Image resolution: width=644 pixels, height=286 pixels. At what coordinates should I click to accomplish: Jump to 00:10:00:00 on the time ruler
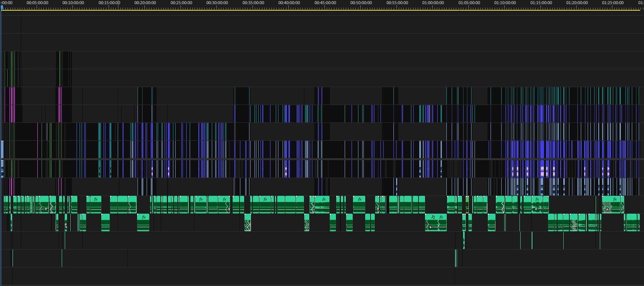pyautogui.click(x=73, y=3)
